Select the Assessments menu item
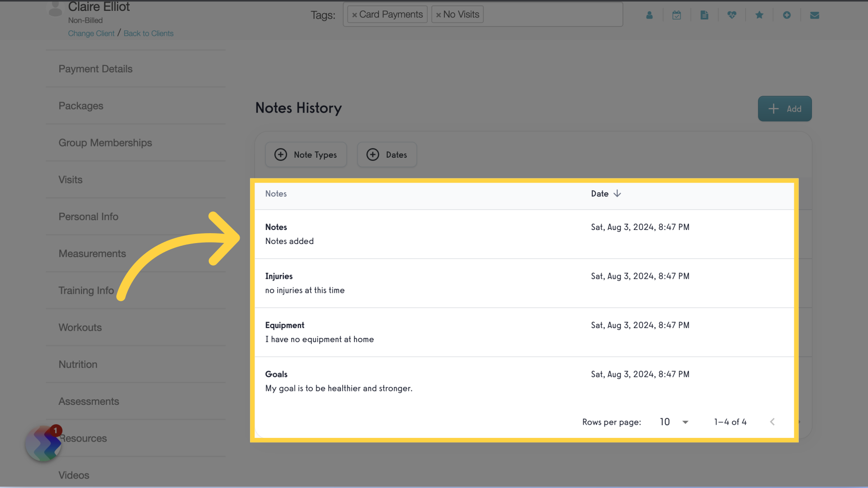 coord(88,402)
